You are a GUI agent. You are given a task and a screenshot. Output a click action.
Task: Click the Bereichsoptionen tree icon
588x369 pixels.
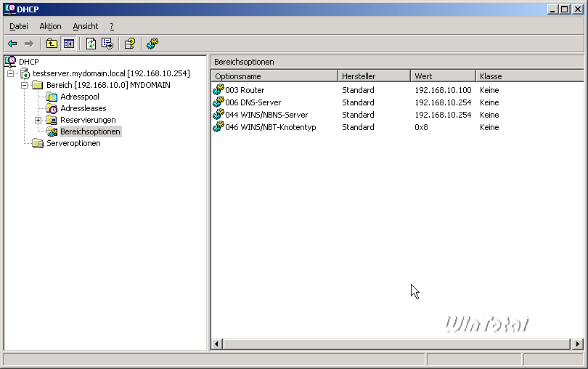point(52,131)
